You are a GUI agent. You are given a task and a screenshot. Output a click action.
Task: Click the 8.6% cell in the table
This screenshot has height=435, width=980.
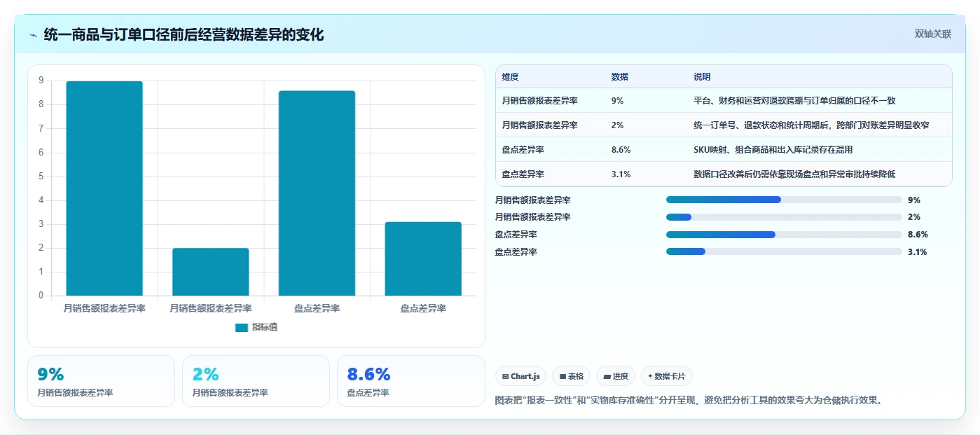621,149
